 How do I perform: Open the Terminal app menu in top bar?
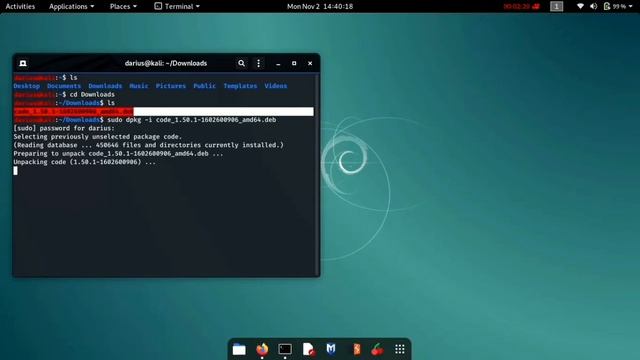click(x=177, y=6)
